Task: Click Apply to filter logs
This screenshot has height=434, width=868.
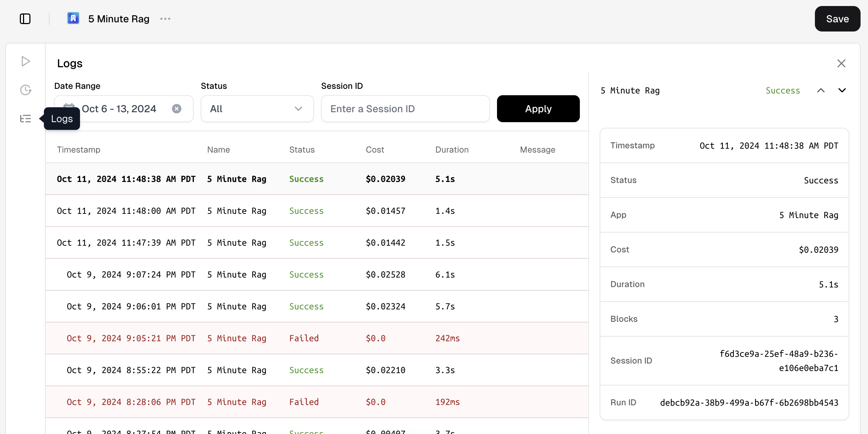Action: click(538, 109)
